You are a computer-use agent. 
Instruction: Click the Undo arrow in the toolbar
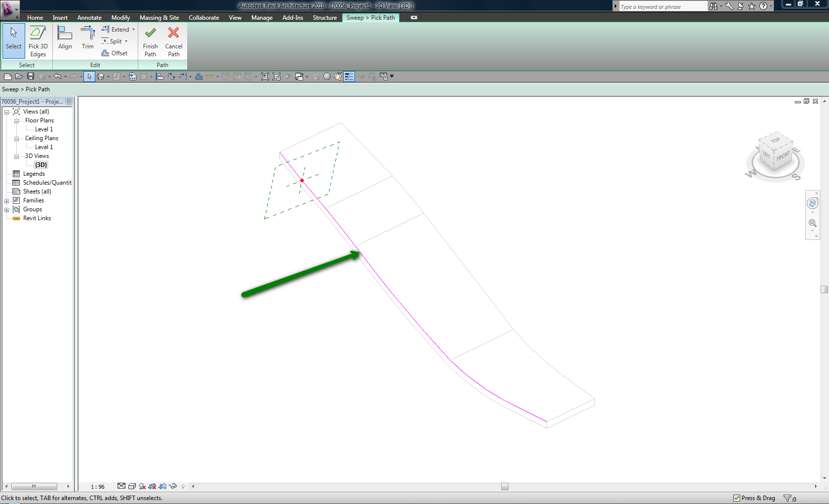click(x=57, y=77)
